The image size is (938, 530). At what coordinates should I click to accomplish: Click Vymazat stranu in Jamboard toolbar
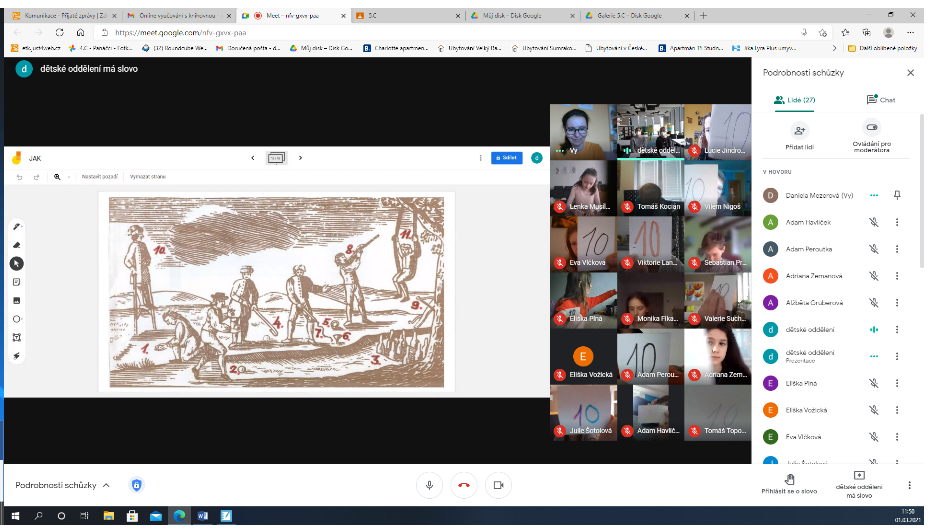pyautogui.click(x=148, y=176)
